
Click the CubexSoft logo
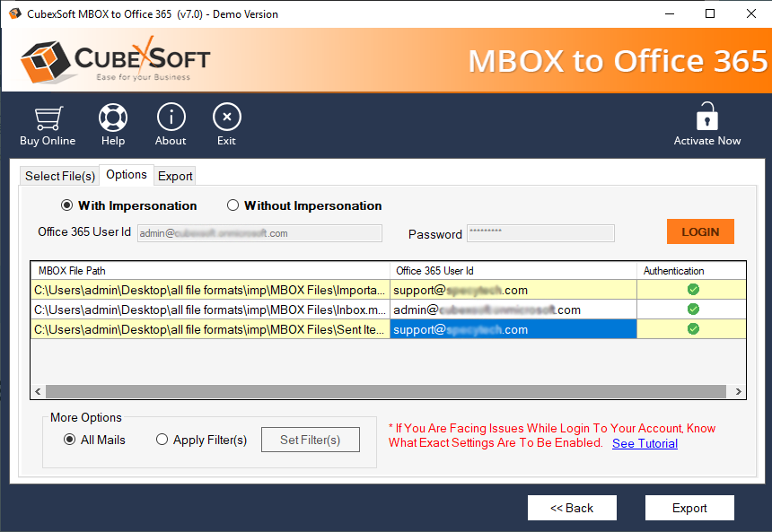coord(115,61)
